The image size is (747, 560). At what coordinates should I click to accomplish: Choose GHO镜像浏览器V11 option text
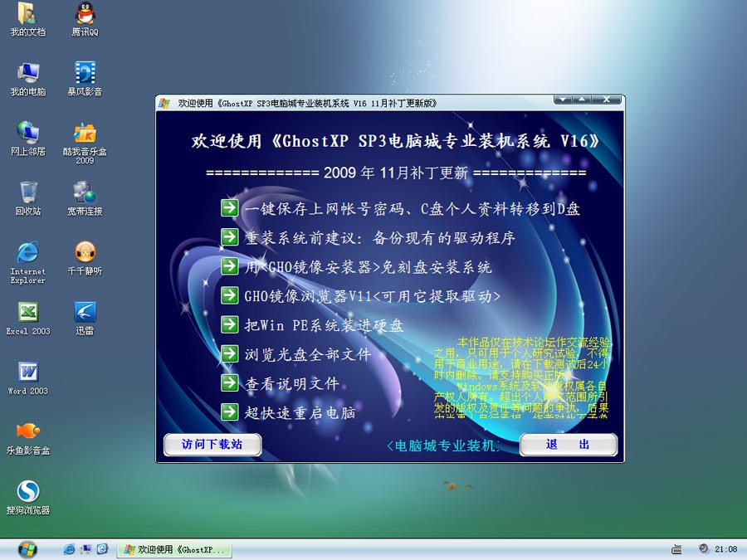click(x=372, y=296)
